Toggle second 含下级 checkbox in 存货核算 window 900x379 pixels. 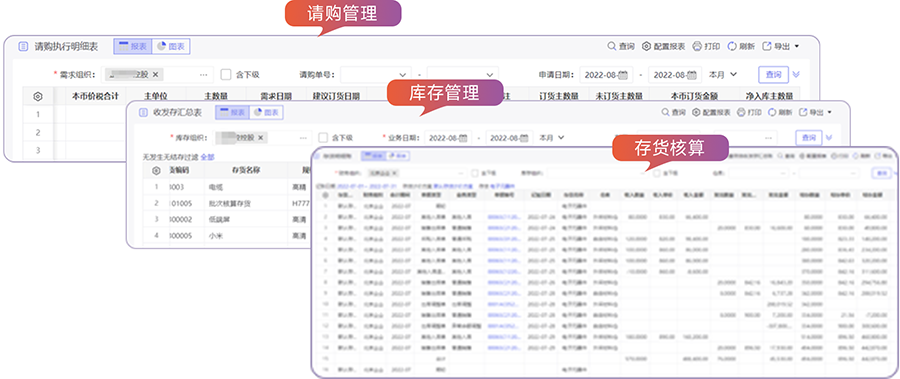click(657, 172)
